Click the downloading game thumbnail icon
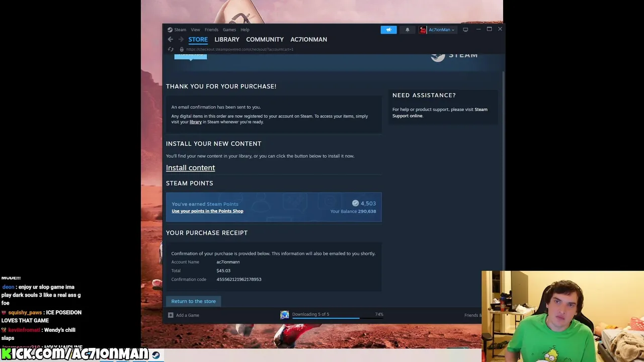 tap(285, 315)
